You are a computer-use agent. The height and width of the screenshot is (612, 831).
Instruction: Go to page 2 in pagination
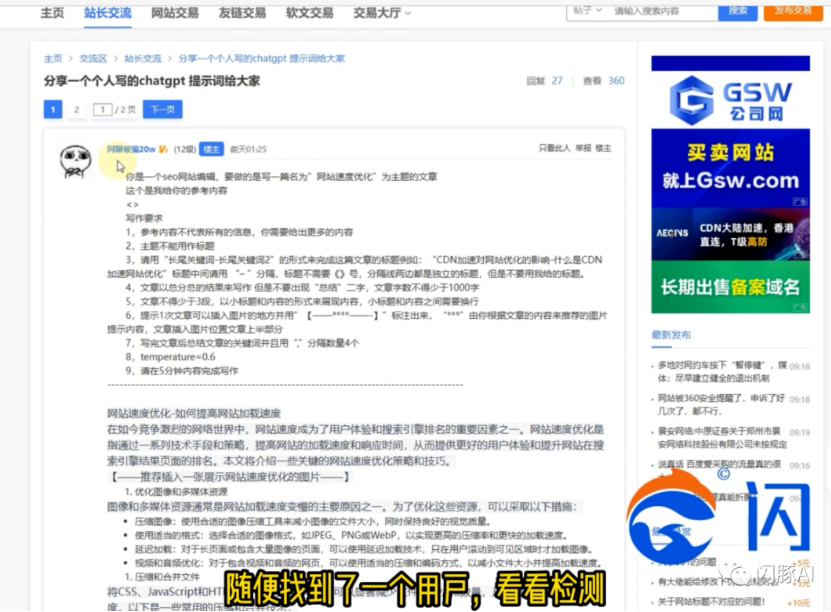76,110
